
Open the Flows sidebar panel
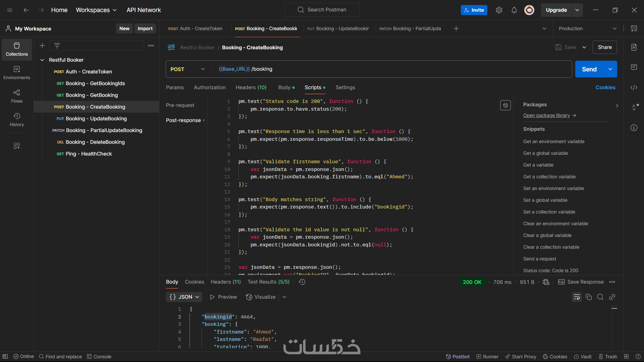(17, 96)
